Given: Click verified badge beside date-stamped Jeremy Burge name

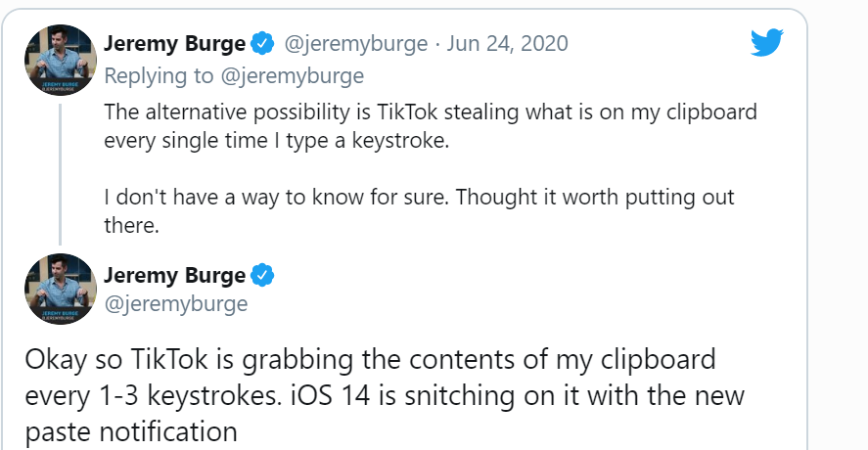Looking at the screenshot, I should 262,44.
